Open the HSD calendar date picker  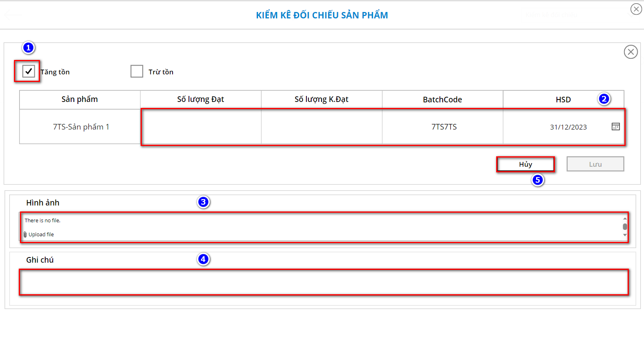[616, 127]
